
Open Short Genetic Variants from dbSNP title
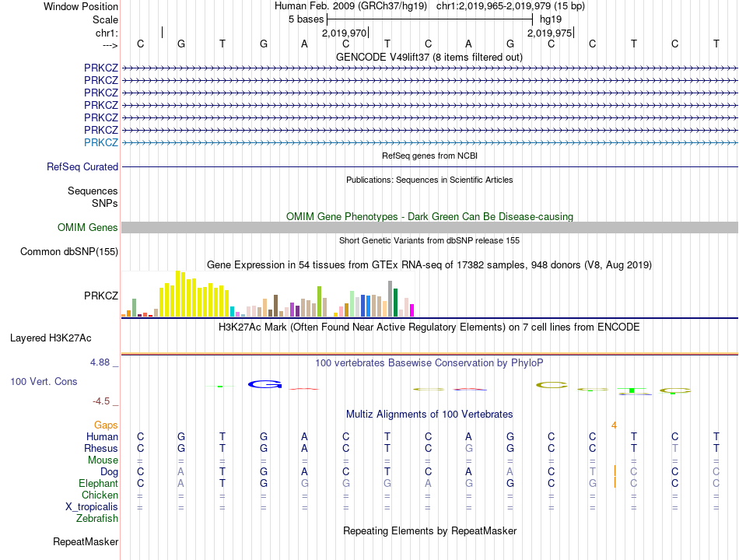(x=429, y=240)
